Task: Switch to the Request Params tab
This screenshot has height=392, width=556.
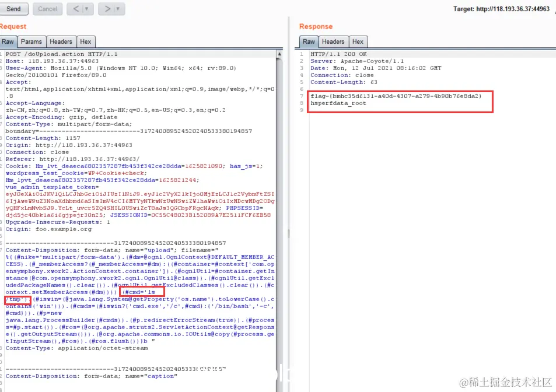Action: 31,42
